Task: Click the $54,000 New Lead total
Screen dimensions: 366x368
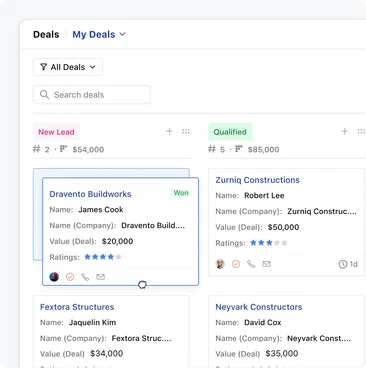Action: pos(88,150)
